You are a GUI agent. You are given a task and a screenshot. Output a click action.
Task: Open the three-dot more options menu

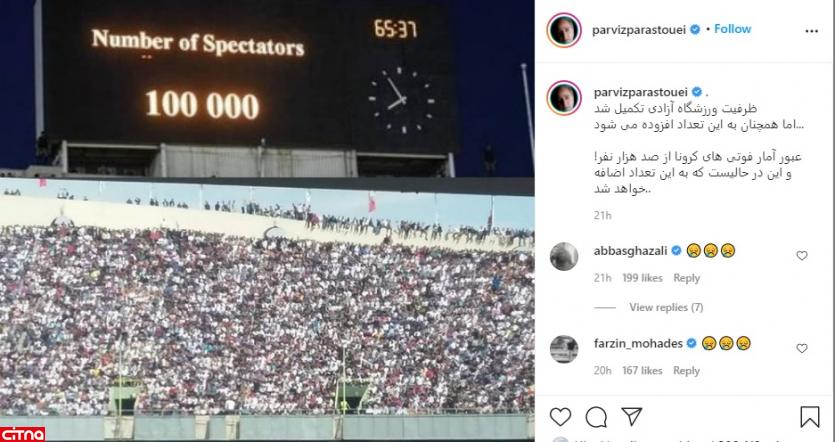click(811, 31)
